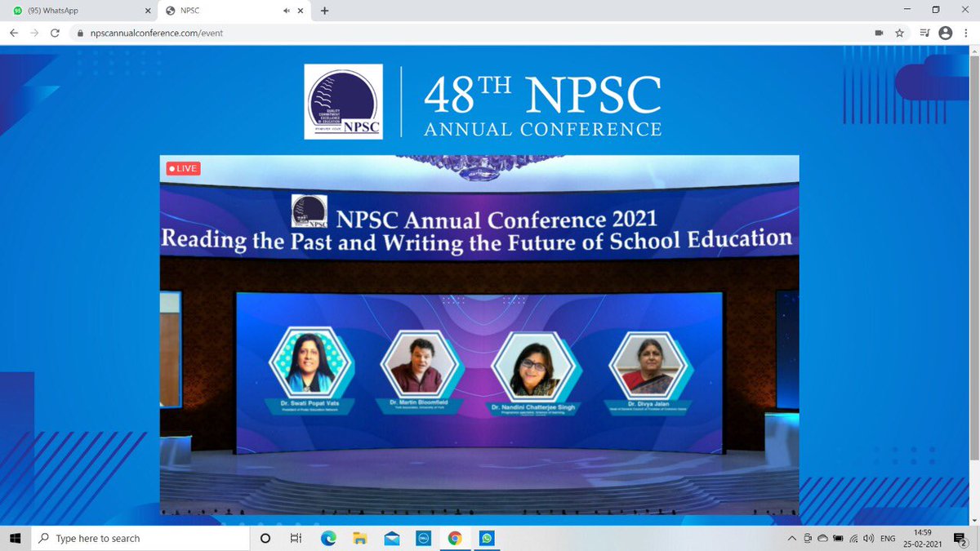Open Chrome's three-dot menu
980x551 pixels.
967,33
